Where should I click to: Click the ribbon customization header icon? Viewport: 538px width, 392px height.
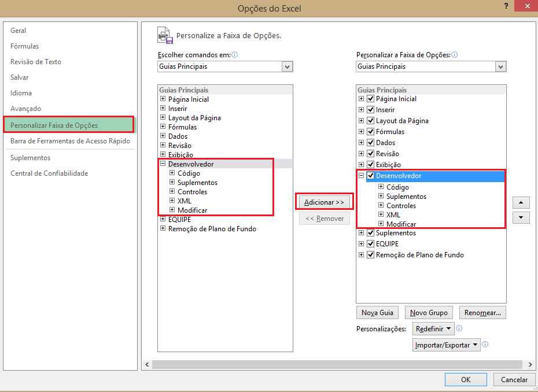point(165,35)
